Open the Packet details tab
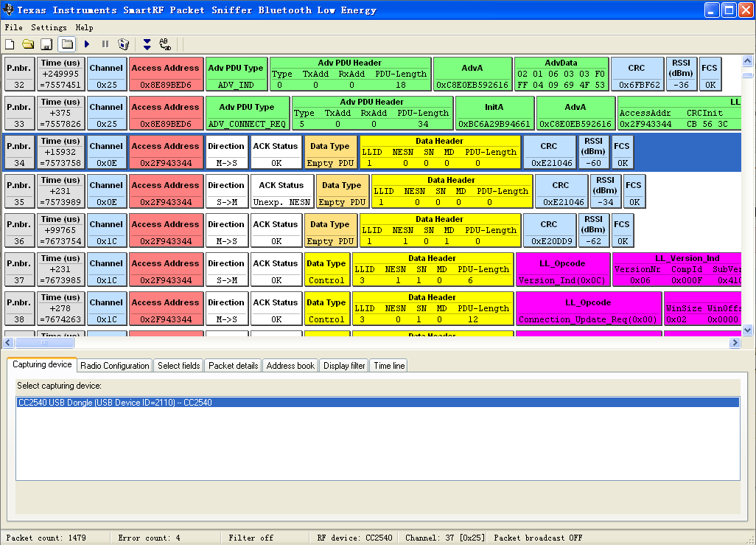This screenshot has width=756, height=545. pyautogui.click(x=234, y=366)
